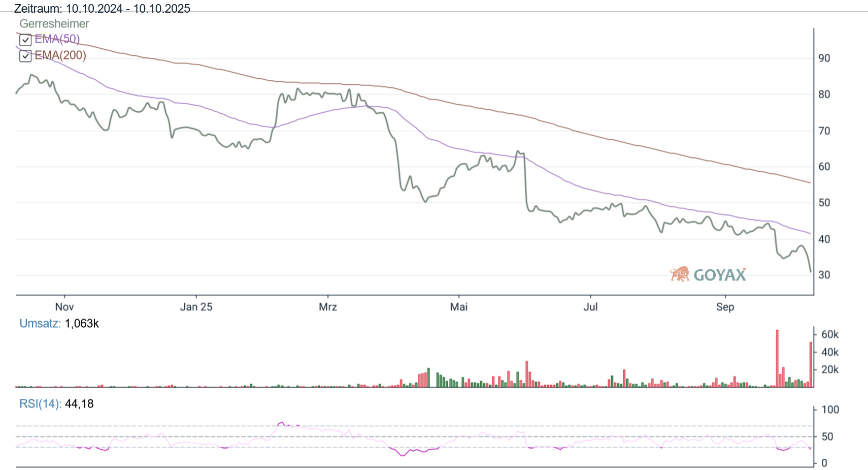Click the GOYAX watermark text

coord(719,275)
